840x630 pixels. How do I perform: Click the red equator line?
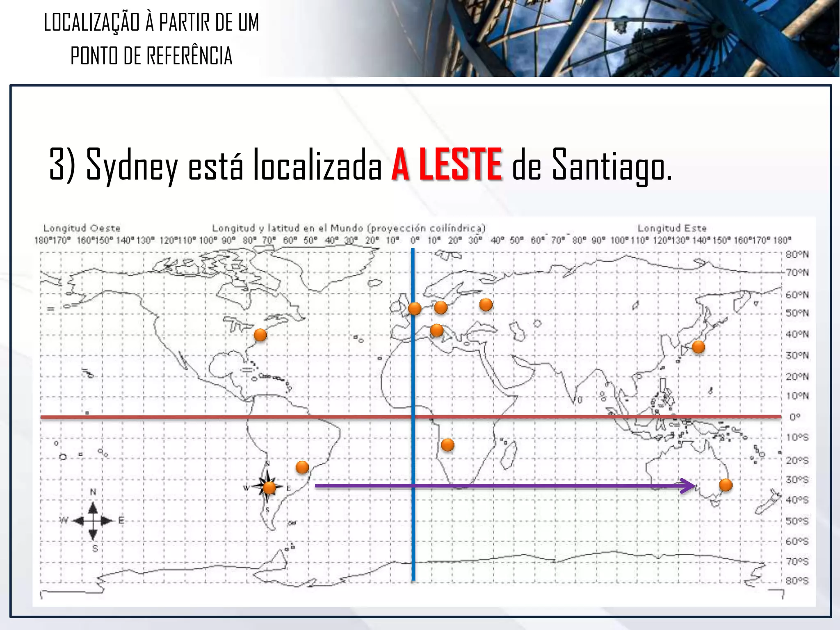[411, 417]
